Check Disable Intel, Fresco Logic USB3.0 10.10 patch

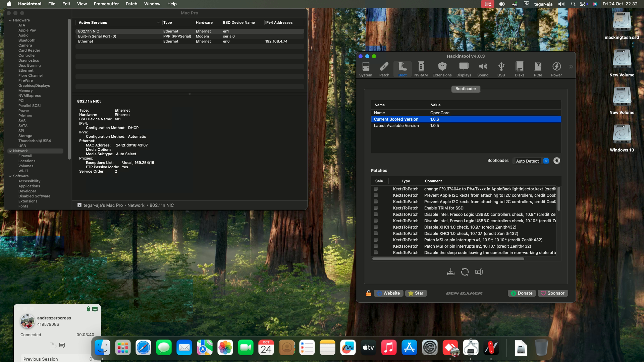point(376,221)
